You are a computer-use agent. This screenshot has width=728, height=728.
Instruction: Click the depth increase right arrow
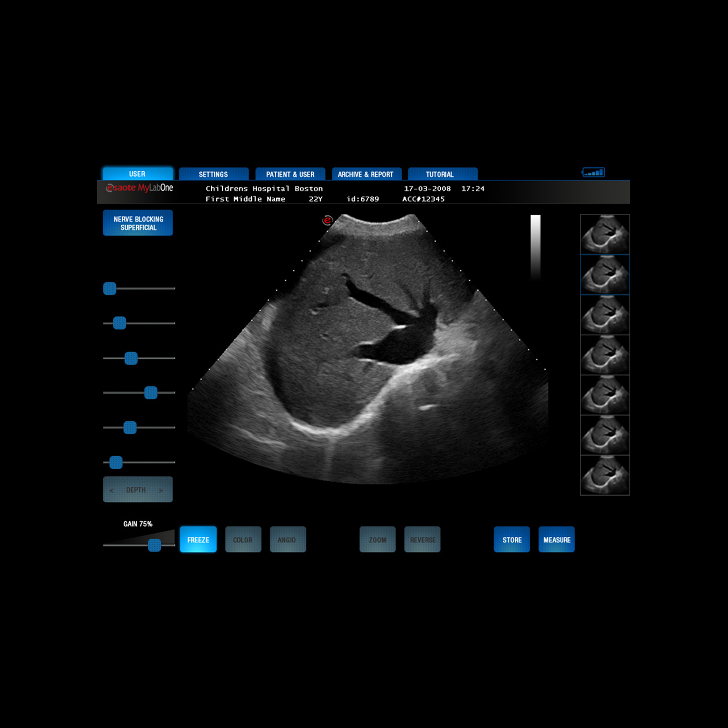click(x=161, y=490)
